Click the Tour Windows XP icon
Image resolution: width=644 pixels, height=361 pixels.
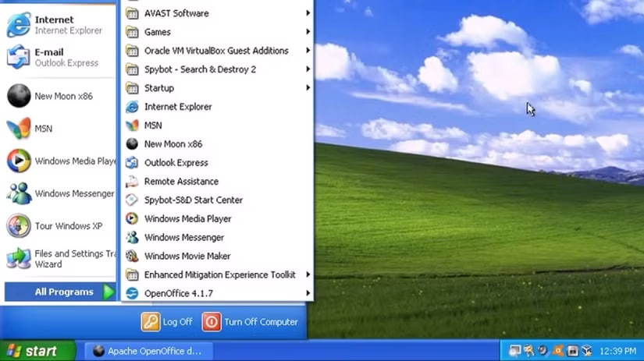[19, 225]
